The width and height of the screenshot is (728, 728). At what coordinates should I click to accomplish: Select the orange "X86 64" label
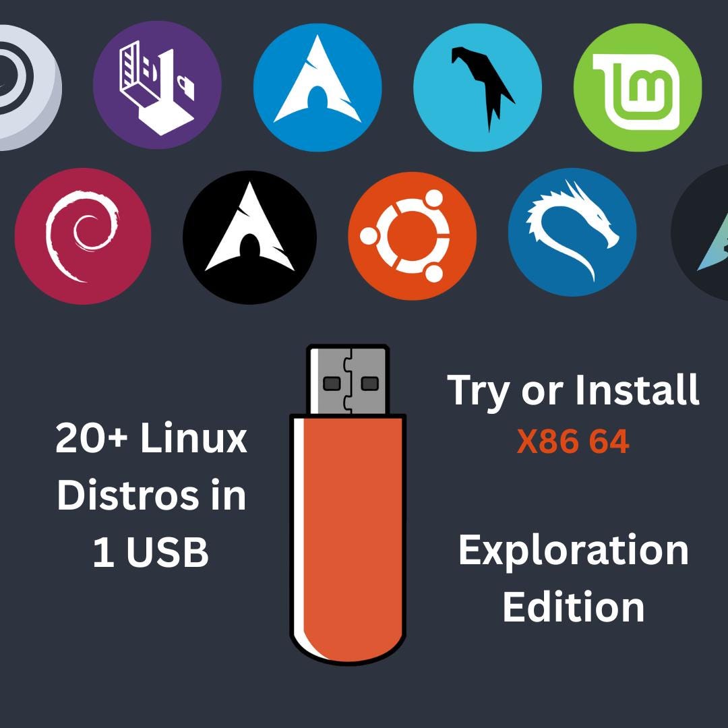pyautogui.click(x=573, y=441)
